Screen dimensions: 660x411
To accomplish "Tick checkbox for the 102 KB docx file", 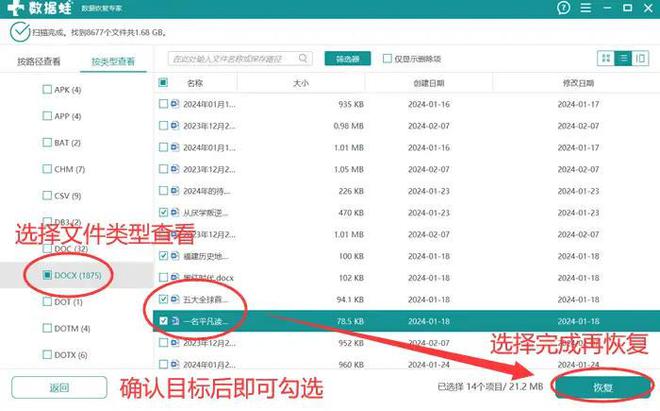I will point(163,278).
